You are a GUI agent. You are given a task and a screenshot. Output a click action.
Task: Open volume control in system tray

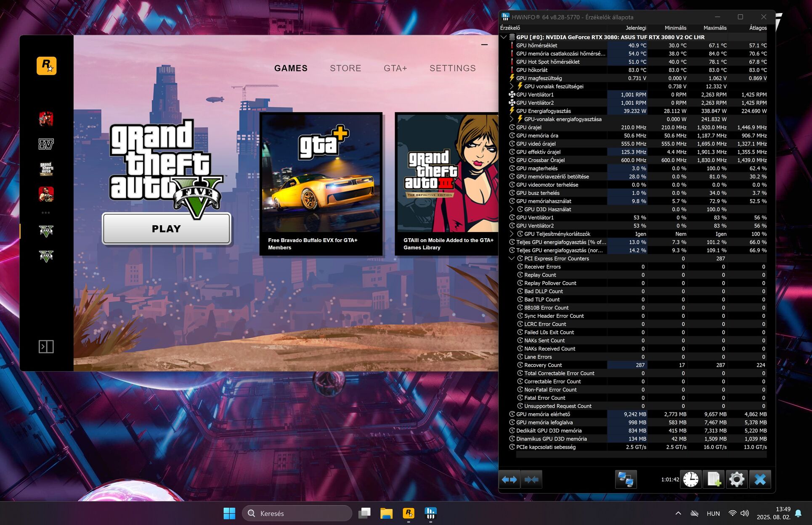[x=745, y=513]
